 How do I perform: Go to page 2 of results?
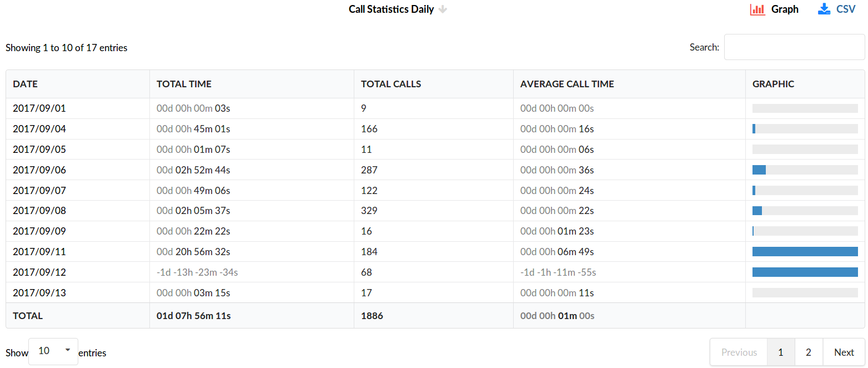tap(809, 352)
